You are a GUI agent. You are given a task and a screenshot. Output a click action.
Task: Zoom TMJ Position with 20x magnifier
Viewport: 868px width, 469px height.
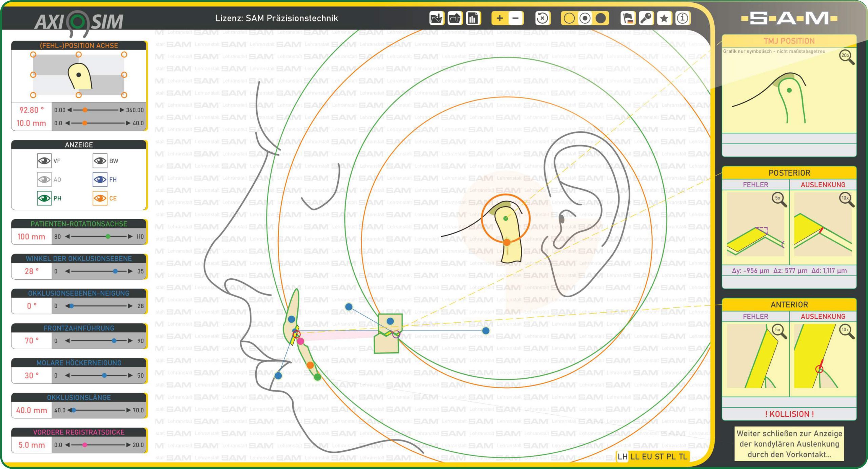point(846,57)
